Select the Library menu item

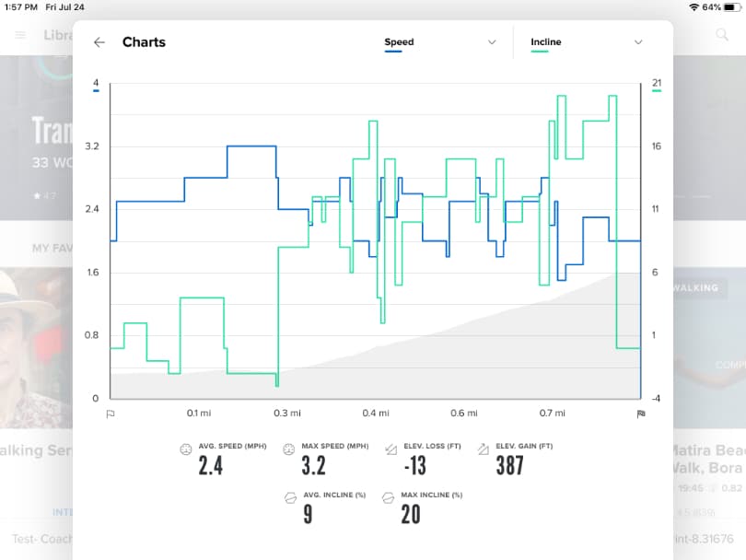click(x=57, y=35)
